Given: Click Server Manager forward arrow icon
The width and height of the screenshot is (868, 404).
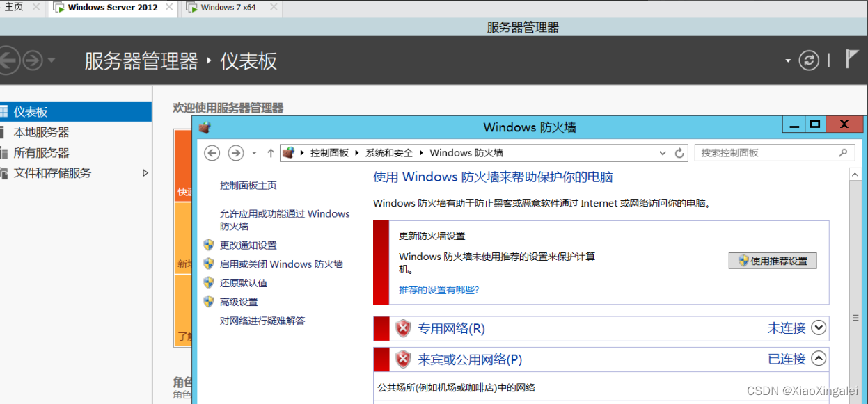Looking at the screenshot, I should (33, 60).
